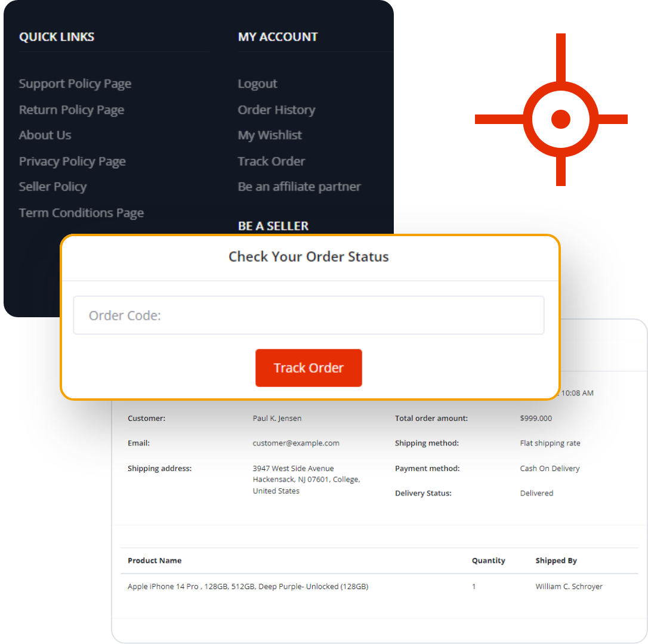Image resolution: width=648 pixels, height=644 pixels.
Task: Open the Return Policy Page link
Action: pyautogui.click(x=71, y=110)
